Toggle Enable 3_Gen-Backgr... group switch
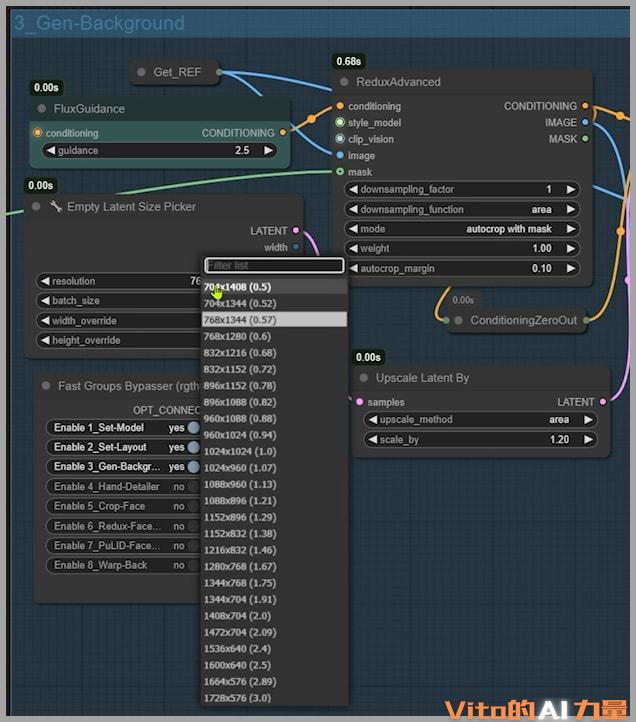 pyautogui.click(x=193, y=466)
